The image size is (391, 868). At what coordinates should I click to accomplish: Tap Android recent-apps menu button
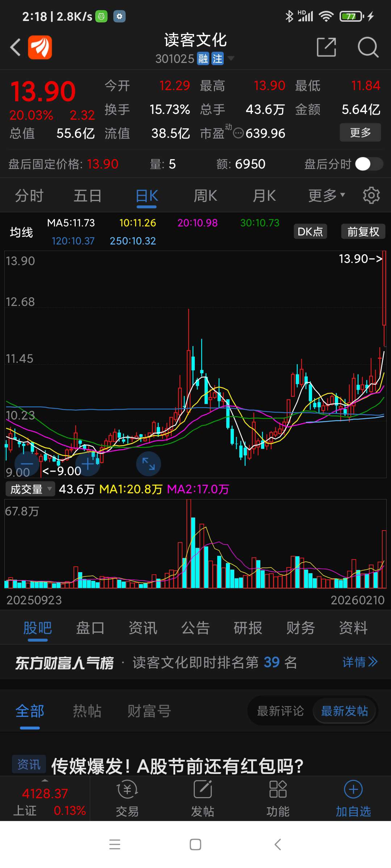click(115, 844)
